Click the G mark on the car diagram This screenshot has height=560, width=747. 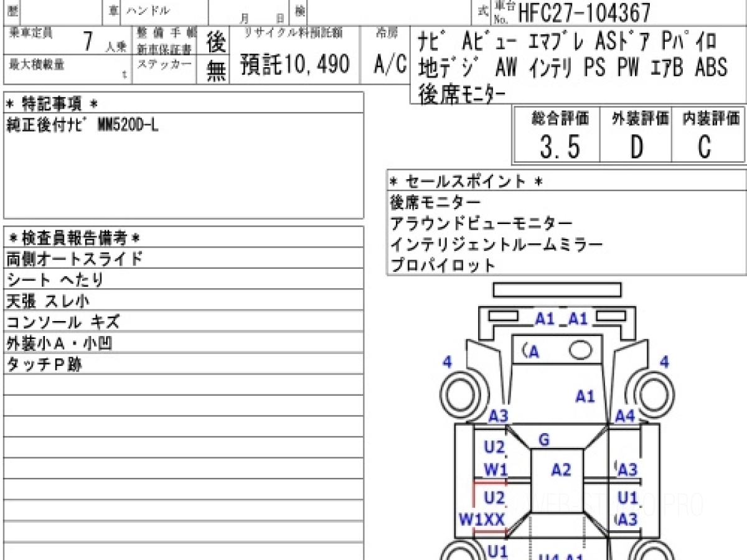(543, 441)
